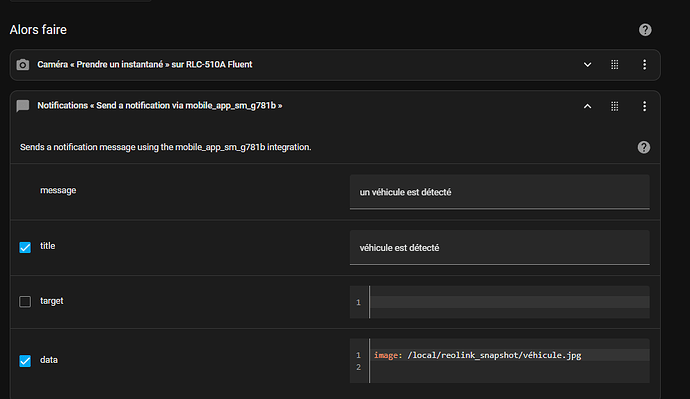Select 'Notifications Send a notification' title
Image resolution: width=690 pixels, height=399 pixels.
160,106
